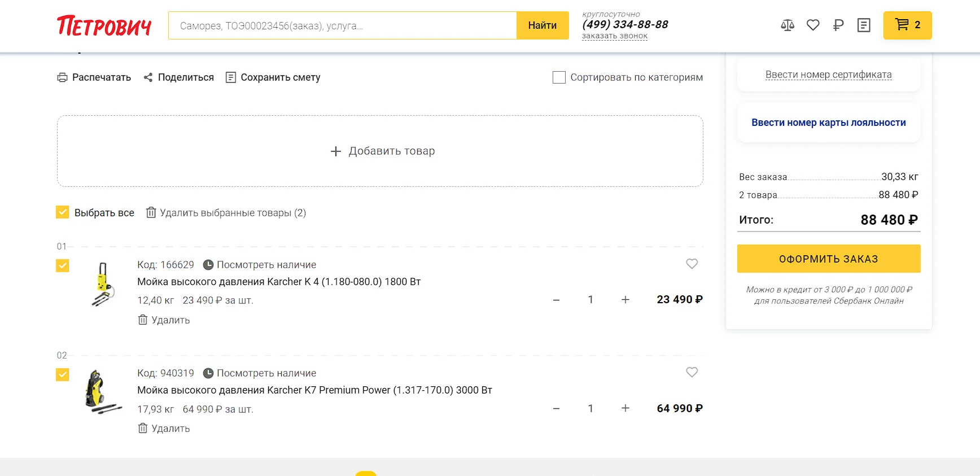Click the search input field

(342, 25)
